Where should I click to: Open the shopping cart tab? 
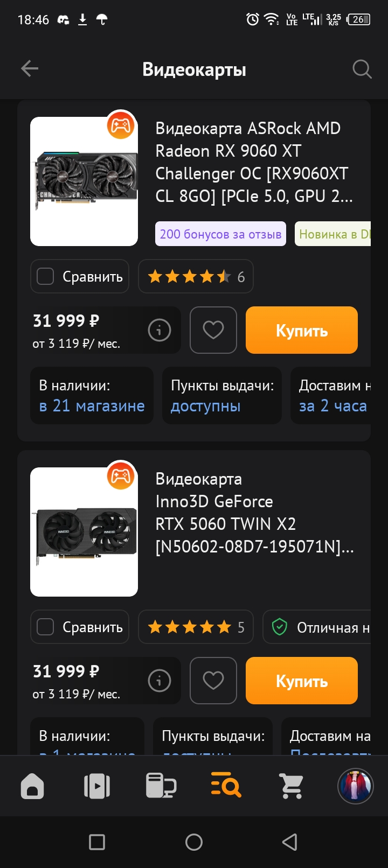pos(292,786)
